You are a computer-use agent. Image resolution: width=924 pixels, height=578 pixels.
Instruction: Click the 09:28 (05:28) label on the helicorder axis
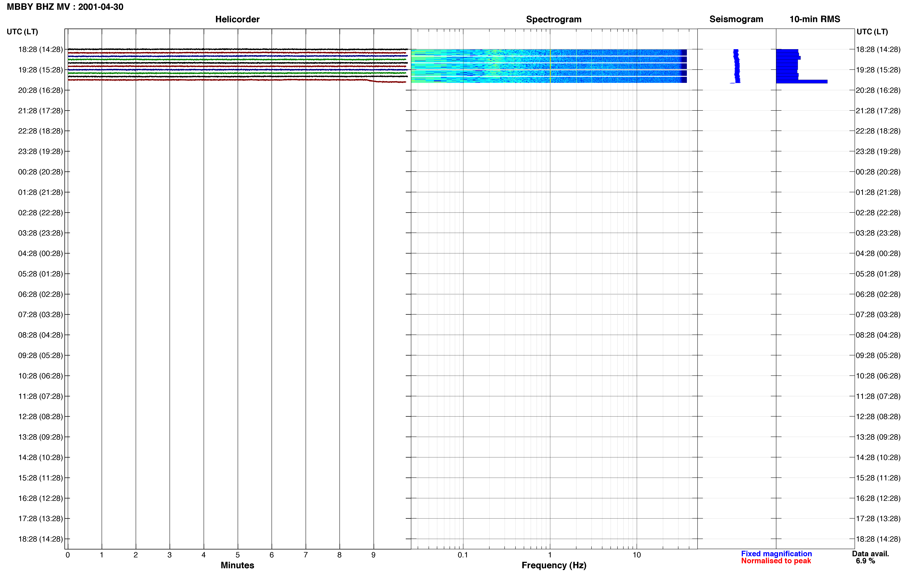(x=41, y=356)
